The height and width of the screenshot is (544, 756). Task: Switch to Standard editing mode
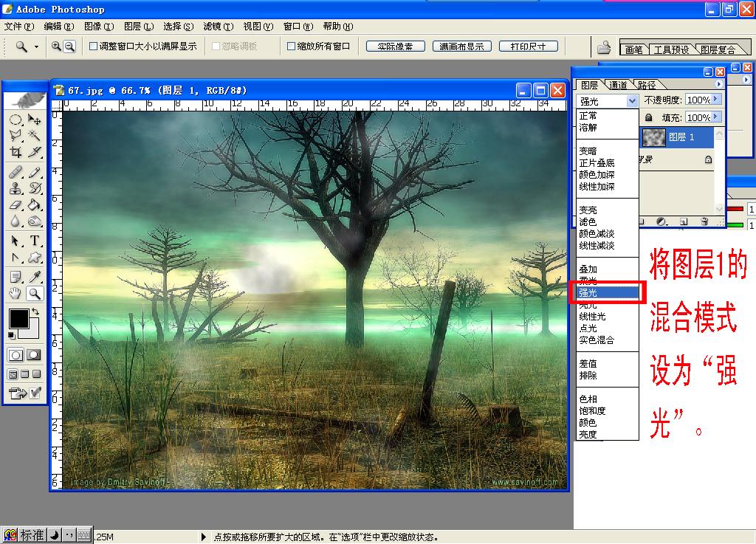pos(16,356)
